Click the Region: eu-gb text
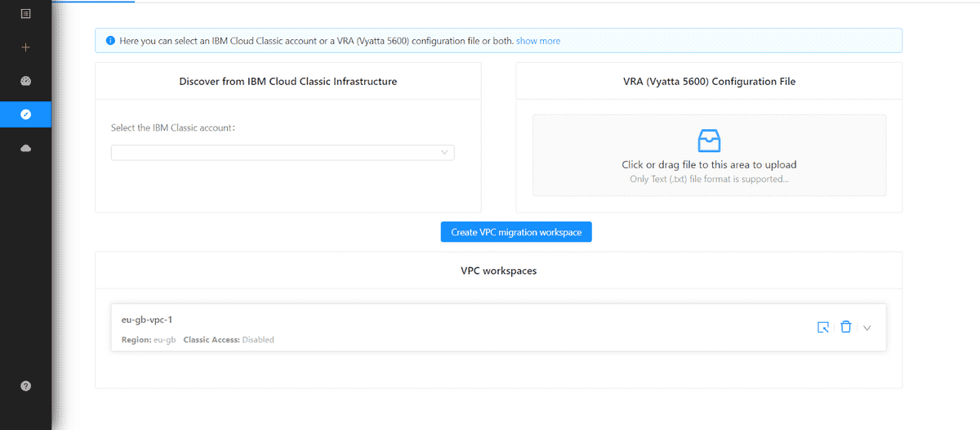Image resolution: width=980 pixels, height=430 pixels. 149,339
